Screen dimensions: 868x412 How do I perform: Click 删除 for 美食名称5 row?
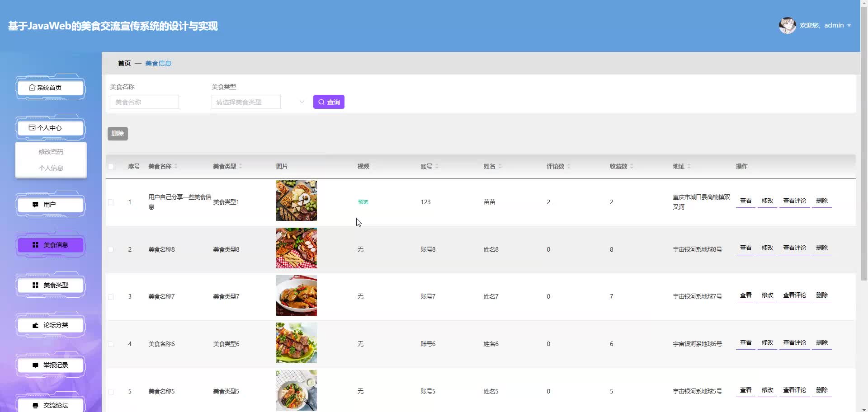[x=822, y=390]
